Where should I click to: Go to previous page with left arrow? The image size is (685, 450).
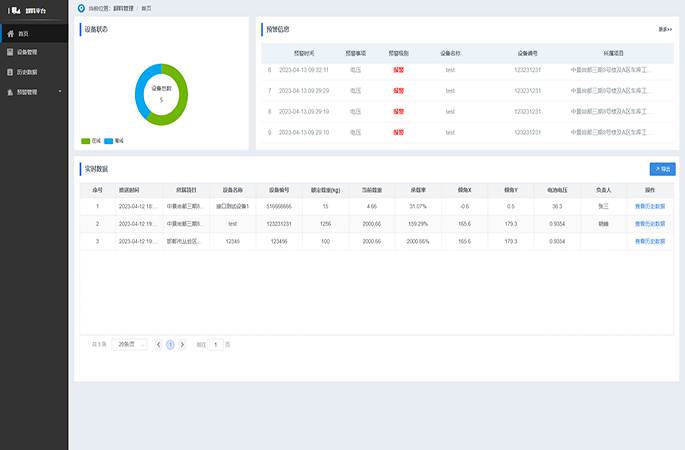coord(158,344)
